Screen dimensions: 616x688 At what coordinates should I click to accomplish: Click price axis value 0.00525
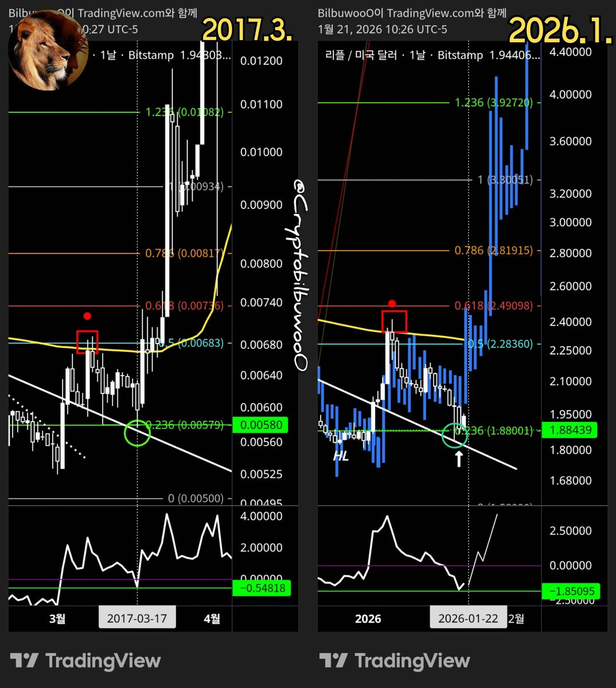[262, 474]
